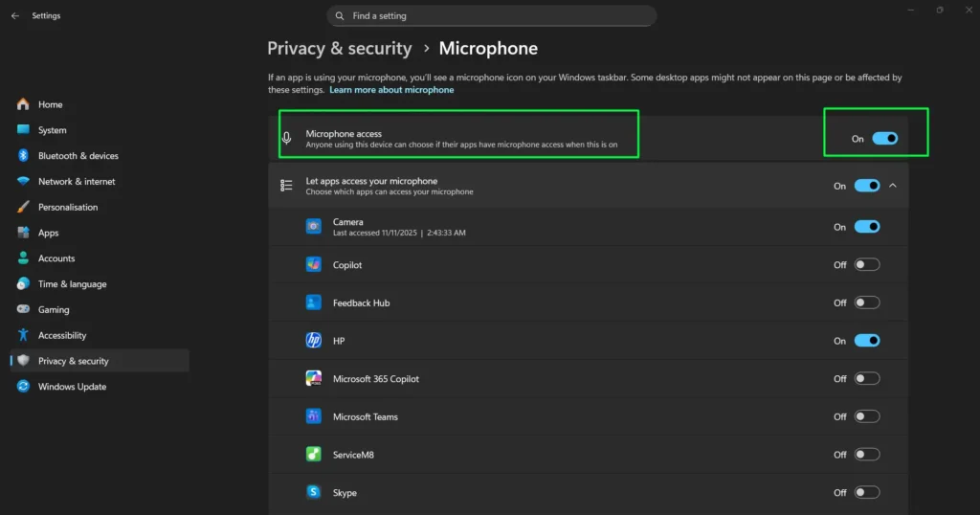Click the Skype app icon

click(314, 492)
